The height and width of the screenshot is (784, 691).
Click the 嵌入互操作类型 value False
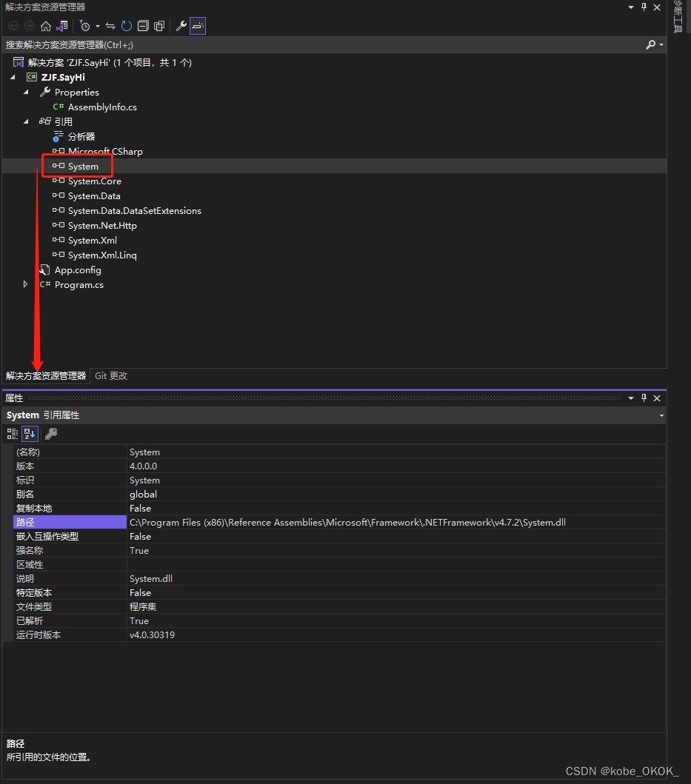[140, 537]
